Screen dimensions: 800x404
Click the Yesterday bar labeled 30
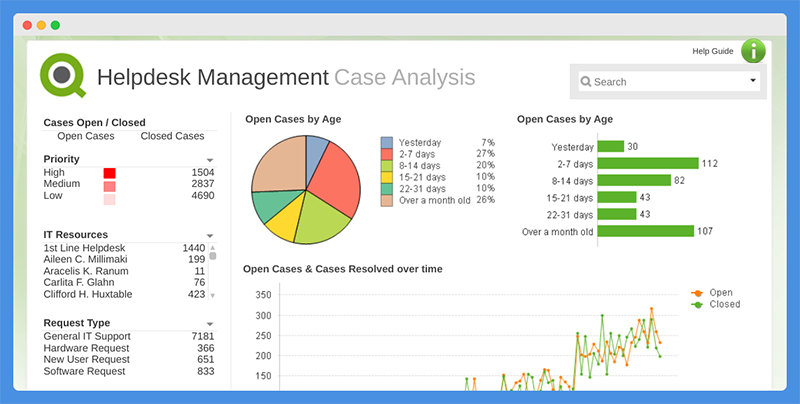pyautogui.click(x=611, y=146)
